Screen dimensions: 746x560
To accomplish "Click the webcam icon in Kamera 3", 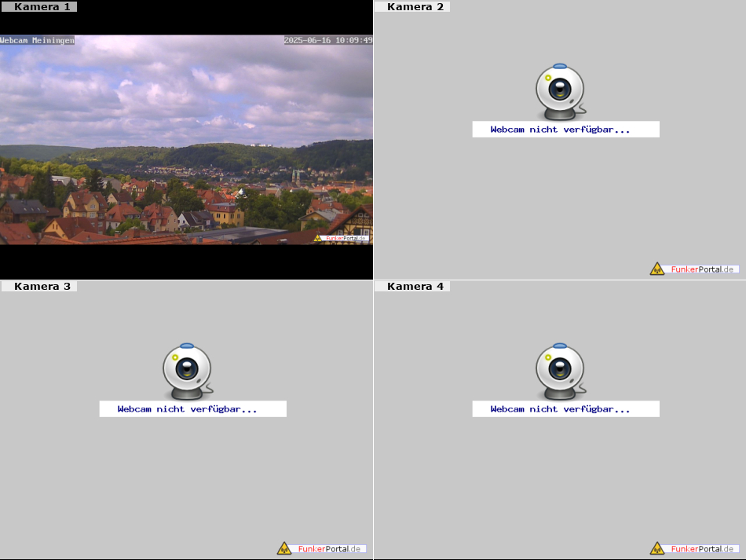I will 188,372.
